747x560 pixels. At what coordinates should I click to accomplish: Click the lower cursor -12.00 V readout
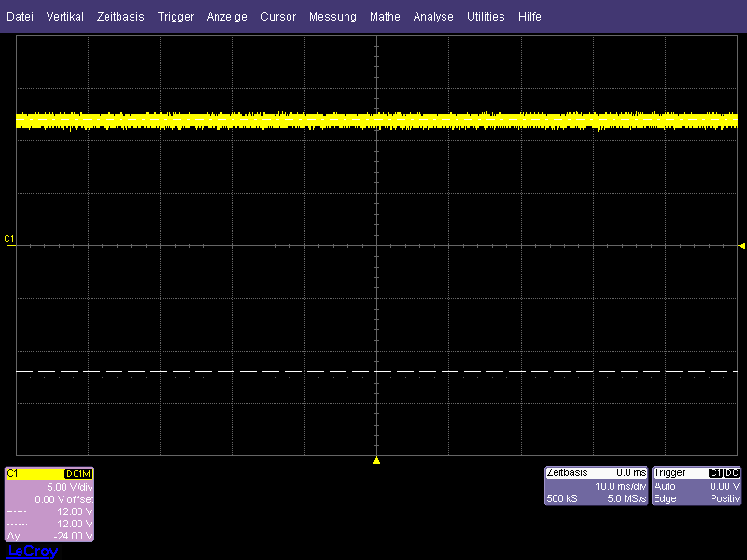point(73,524)
